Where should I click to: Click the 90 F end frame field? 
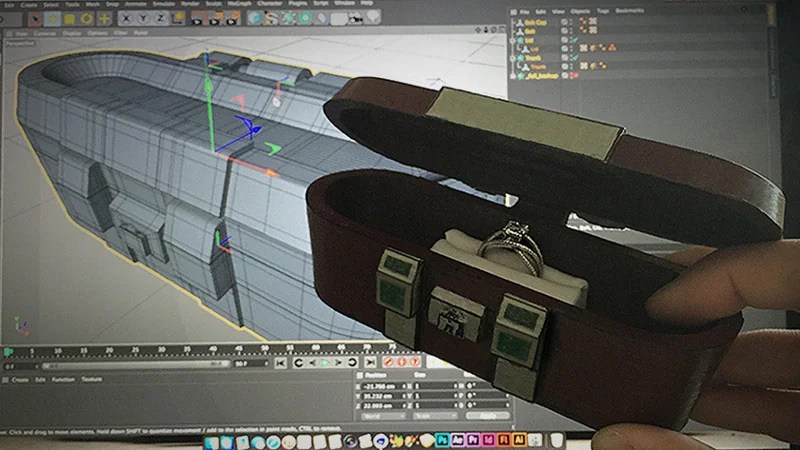250,364
